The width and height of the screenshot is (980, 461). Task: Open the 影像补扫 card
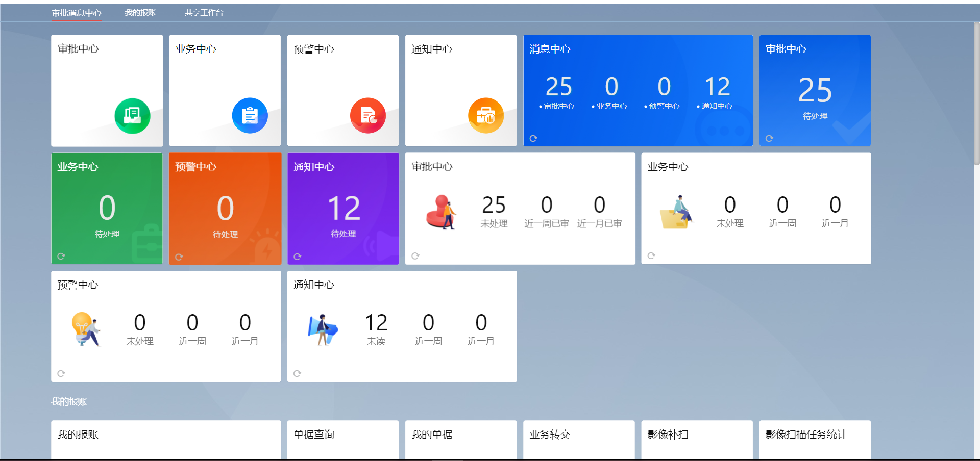(x=697, y=440)
